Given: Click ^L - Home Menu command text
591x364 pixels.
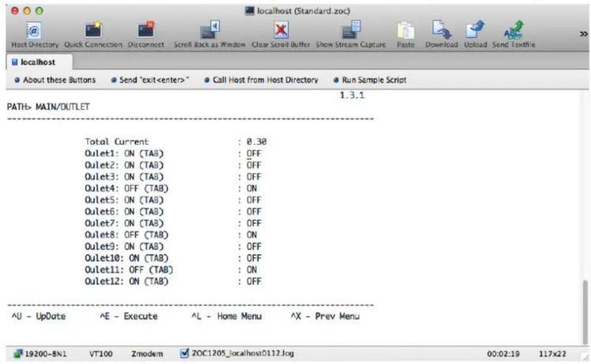Looking at the screenshot, I should tap(227, 316).
